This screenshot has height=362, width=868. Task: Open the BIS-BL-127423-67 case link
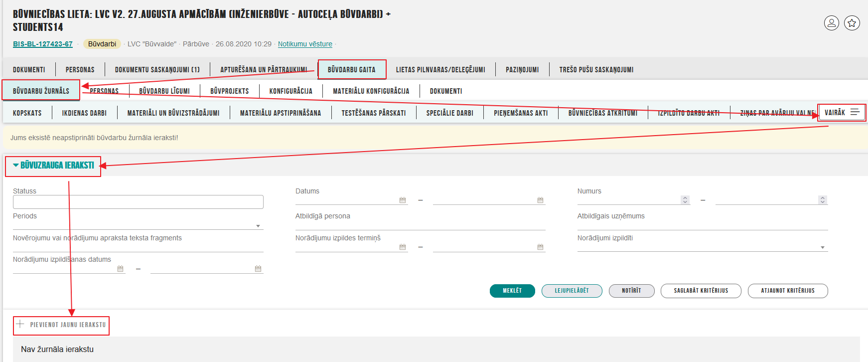tap(43, 44)
